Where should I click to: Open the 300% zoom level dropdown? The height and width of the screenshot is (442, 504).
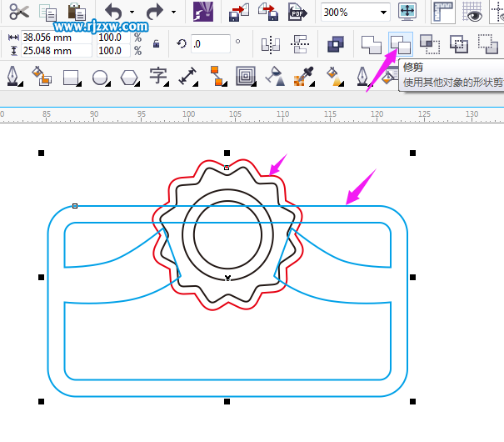pyautogui.click(x=383, y=13)
